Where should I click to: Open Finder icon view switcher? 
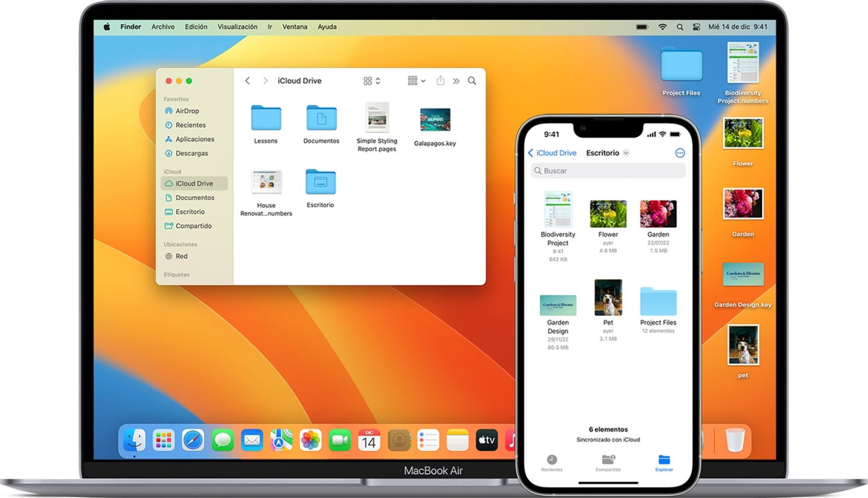point(372,81)
